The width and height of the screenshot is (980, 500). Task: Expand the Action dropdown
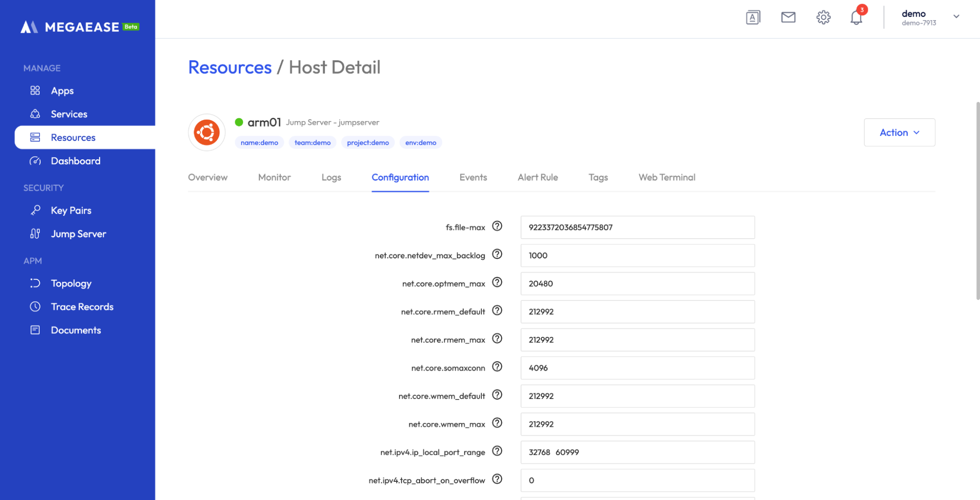[x=899, y=132]
